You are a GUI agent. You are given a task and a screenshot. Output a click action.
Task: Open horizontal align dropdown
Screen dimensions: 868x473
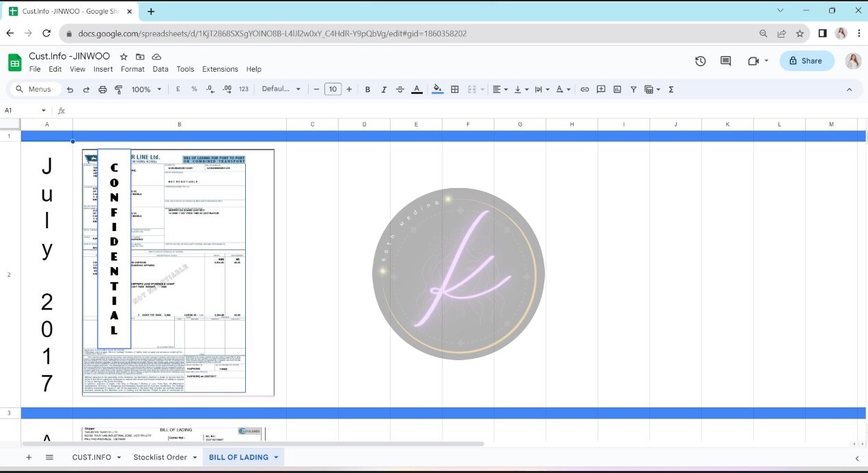(x=501, y=90)
